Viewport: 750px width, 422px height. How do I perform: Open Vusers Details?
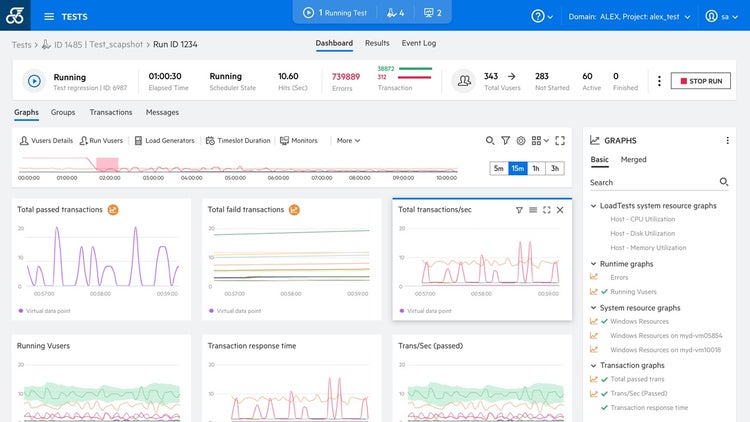coord(46,141)
